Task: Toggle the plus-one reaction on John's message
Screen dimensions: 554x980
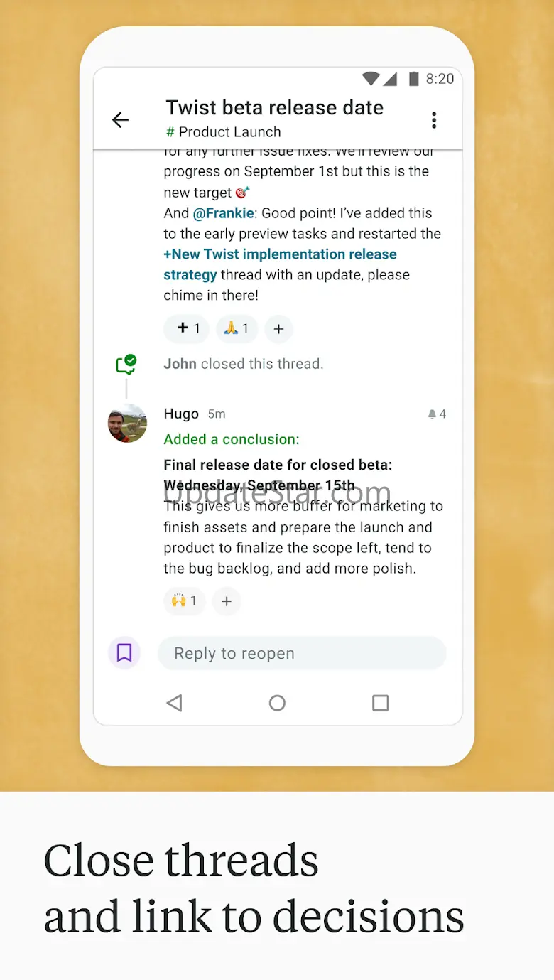Action: tap(187, 328)
